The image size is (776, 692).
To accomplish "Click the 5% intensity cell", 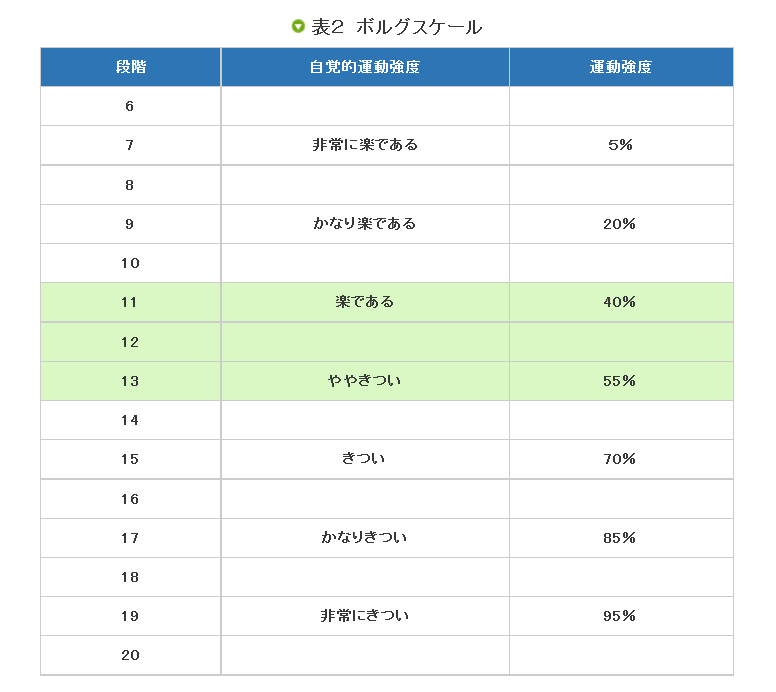I will pos(621,145).
